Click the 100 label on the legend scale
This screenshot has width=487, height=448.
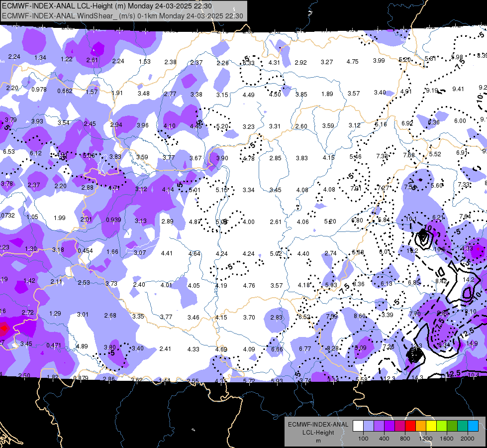[x=363, y=439]
